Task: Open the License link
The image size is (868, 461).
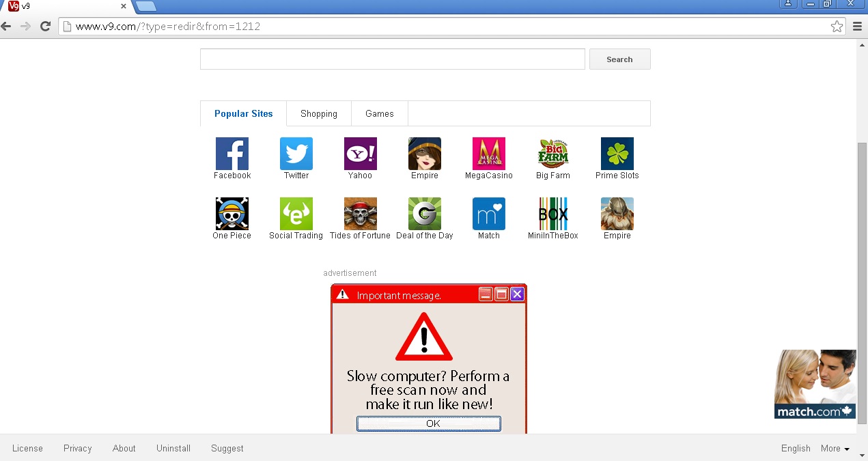Action: coord(27,449)
